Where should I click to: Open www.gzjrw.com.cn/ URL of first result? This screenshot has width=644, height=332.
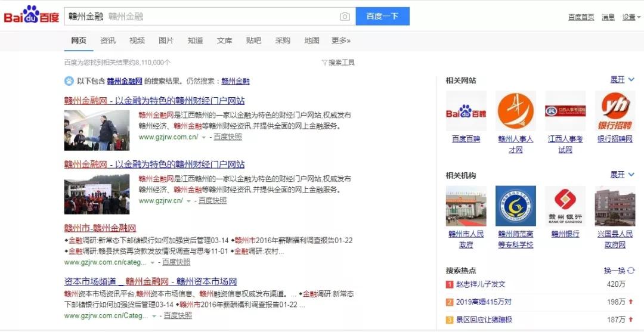(168, 136)
